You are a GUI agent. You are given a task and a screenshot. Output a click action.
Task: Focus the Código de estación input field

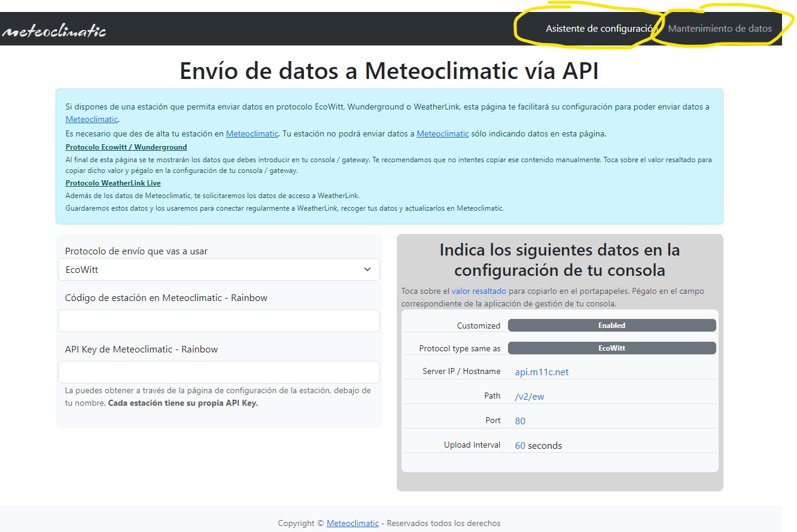click(x=218, y=321)
